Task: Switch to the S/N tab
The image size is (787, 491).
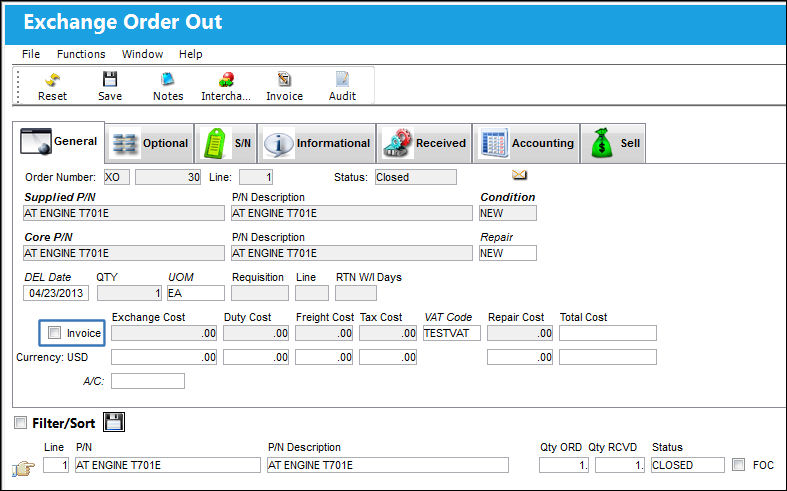Action: coord(226,144)
